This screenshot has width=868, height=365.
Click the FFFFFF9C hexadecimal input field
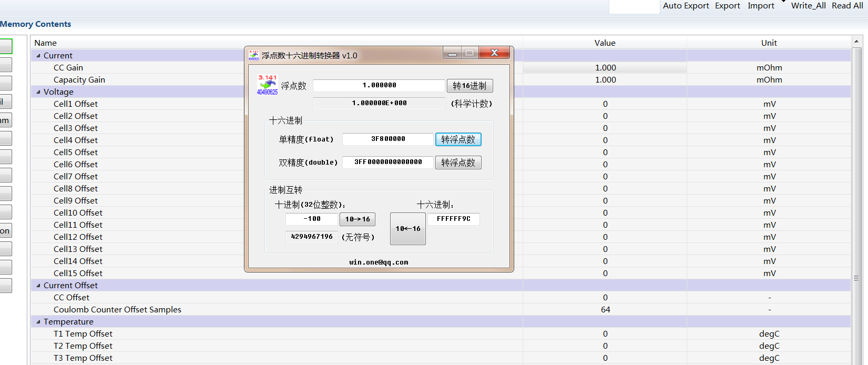454,219
